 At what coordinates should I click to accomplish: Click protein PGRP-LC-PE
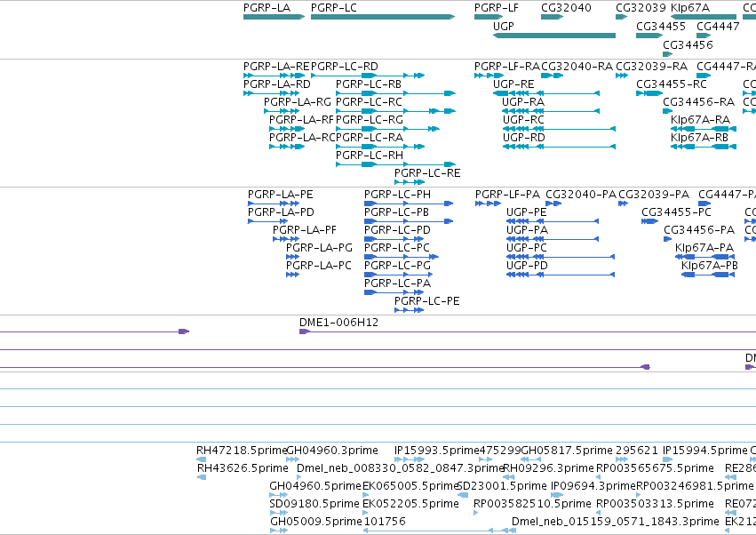click(x=409, y=310)
